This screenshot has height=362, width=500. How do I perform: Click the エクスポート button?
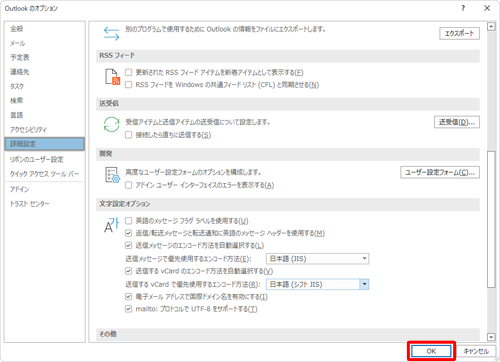click(459, 33)
